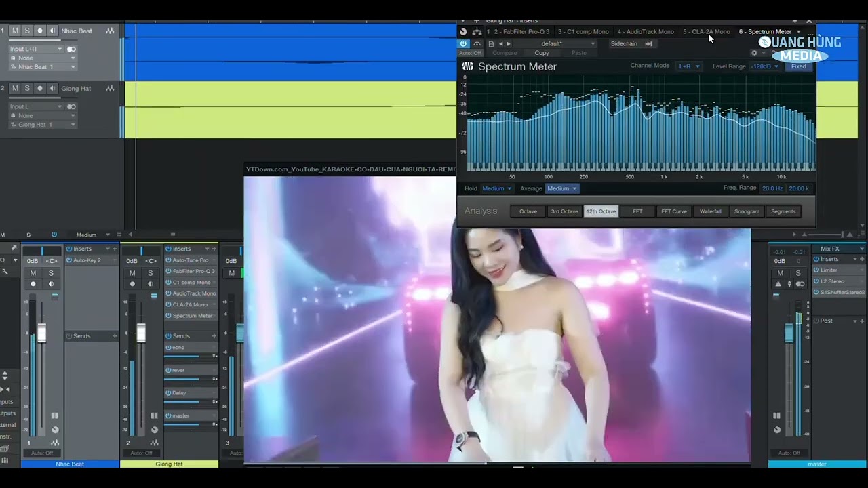Bypass the FabFilter Pro-Q 3 insert
868x488 pixels.
coord(169,271)
